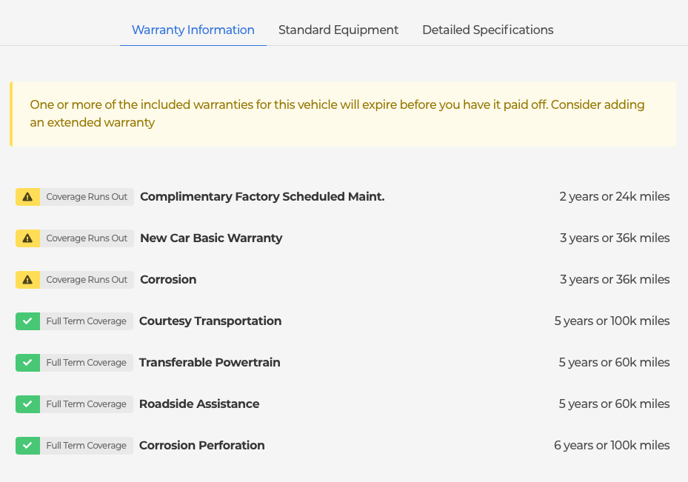Click the 6 years or 100k miles term
Screen dimensions: 688x482
pyautogui.click(x=611, y=446)
